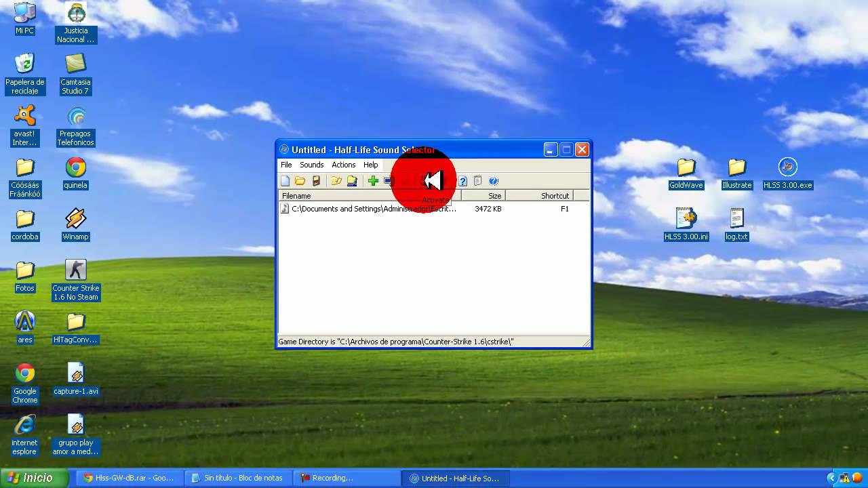Open the Help menu
Viewport: 868px width, 488px height.
(371, 165)
